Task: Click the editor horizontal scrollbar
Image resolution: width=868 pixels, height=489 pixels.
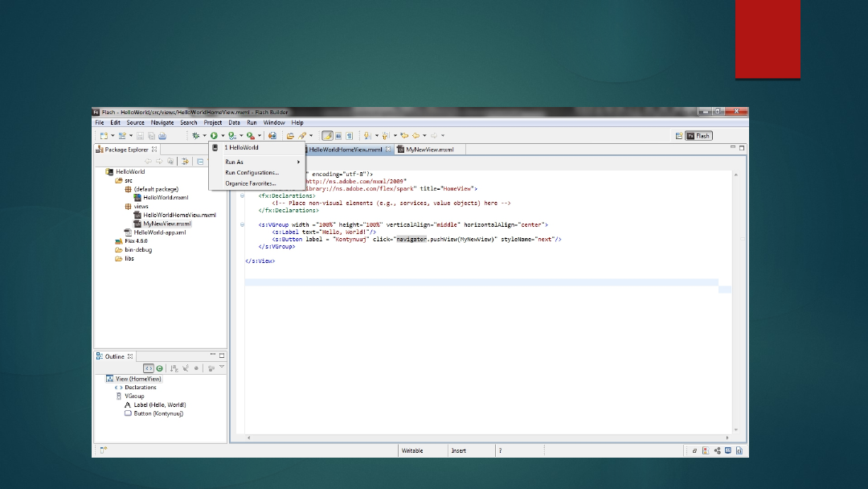Action: coord(482,438)
